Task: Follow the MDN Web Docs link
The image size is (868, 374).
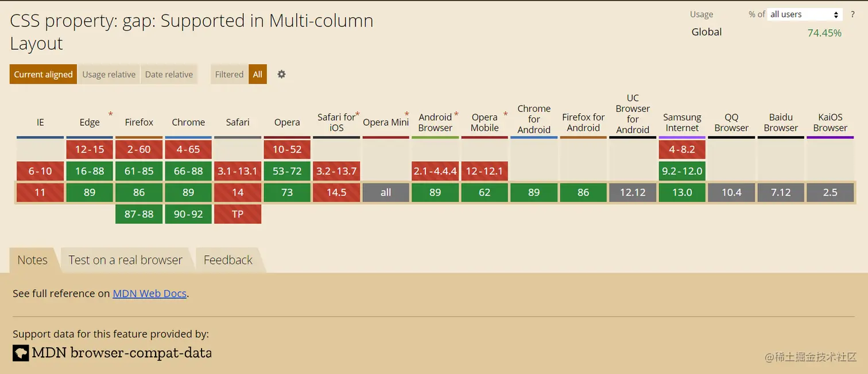Action: coord(149,293)
